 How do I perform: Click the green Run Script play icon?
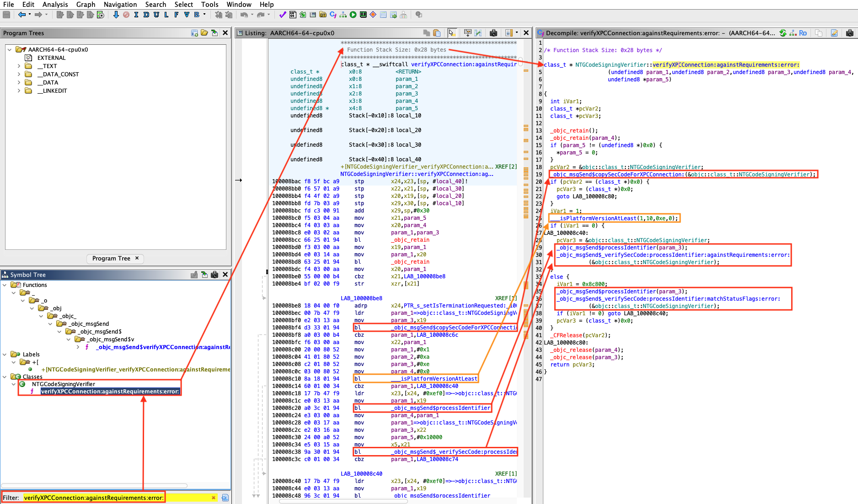click(x=353, y=15)
